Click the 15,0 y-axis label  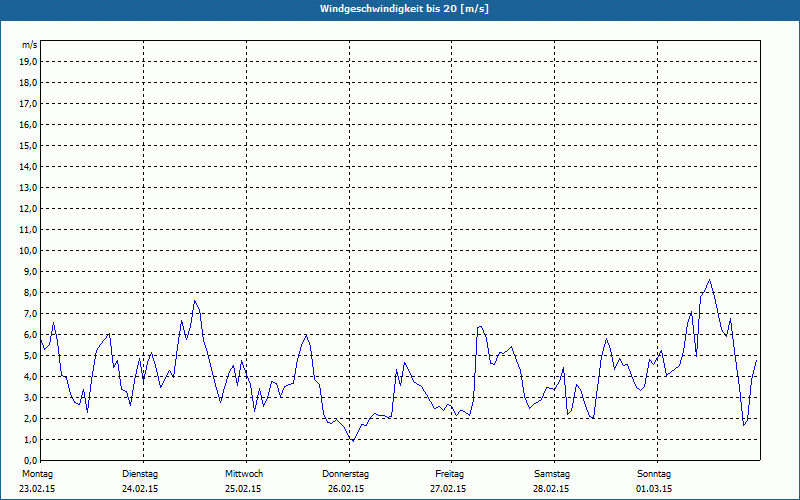click(x=29, y=145)
